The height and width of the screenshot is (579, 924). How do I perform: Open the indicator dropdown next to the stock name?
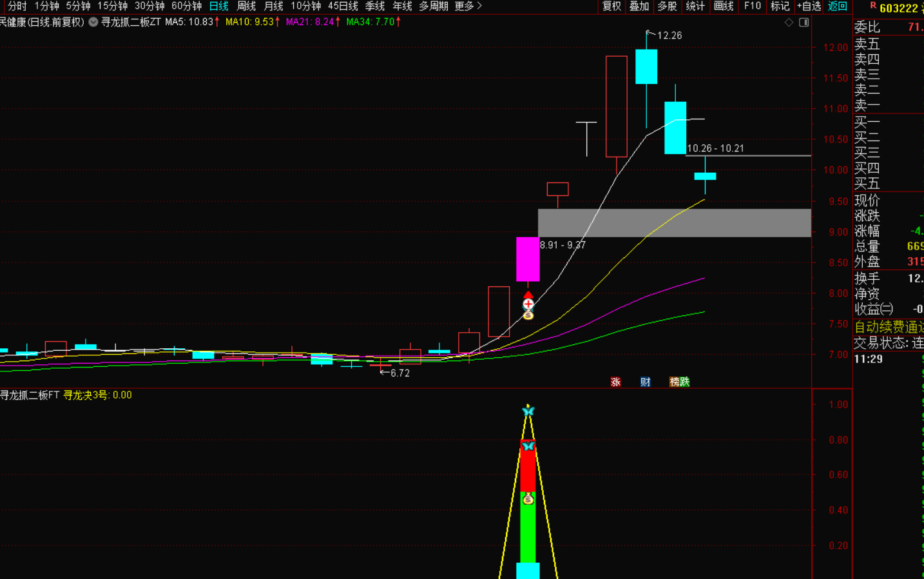coord(93,22)
